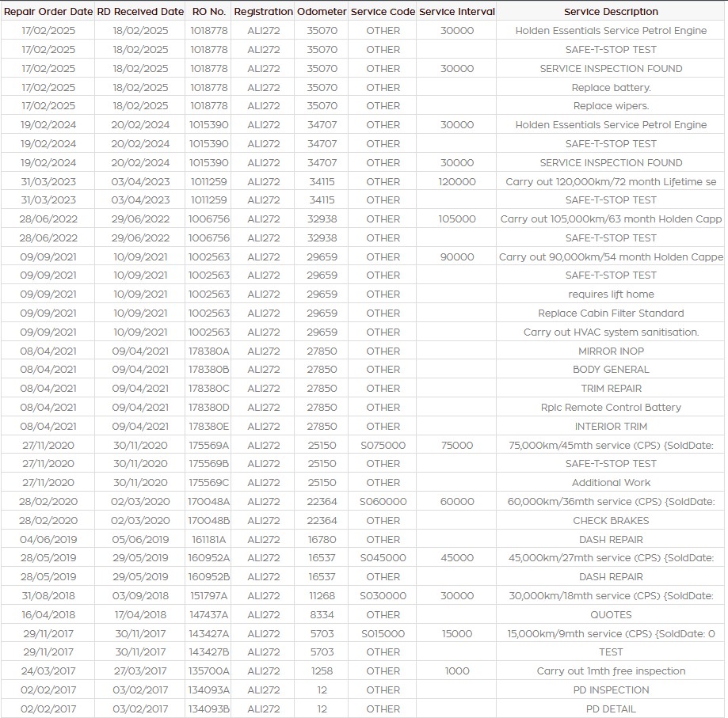Click the 'PD DETAIL' description cell
Image resolution: width=728 pixels, height=718 pixels.
(x=611, y=709)
